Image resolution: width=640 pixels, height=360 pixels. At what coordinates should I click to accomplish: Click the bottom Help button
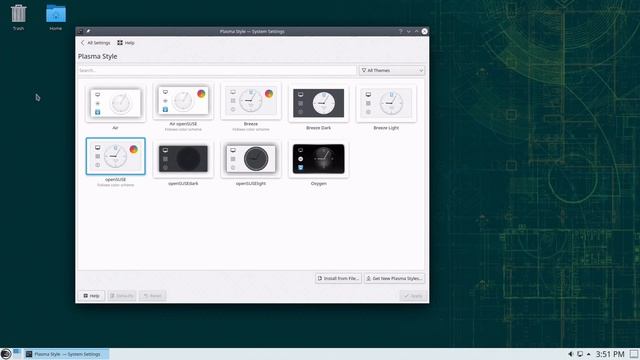point(91,296)
